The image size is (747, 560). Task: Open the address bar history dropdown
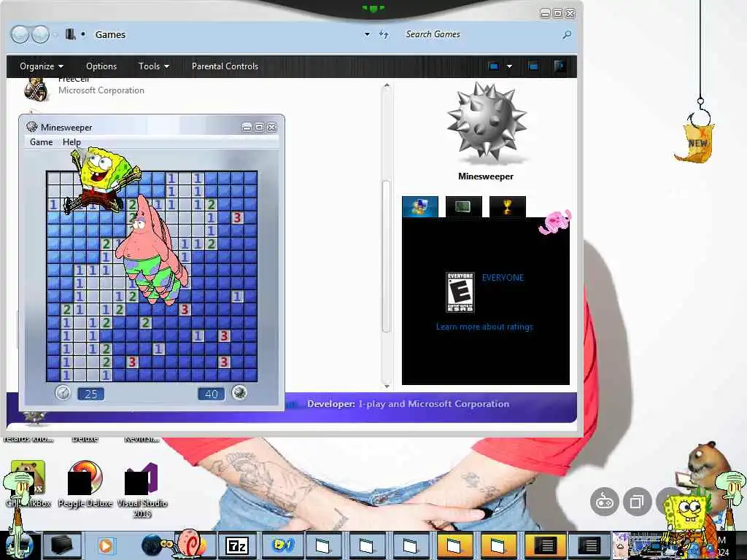tap(367, 34)
